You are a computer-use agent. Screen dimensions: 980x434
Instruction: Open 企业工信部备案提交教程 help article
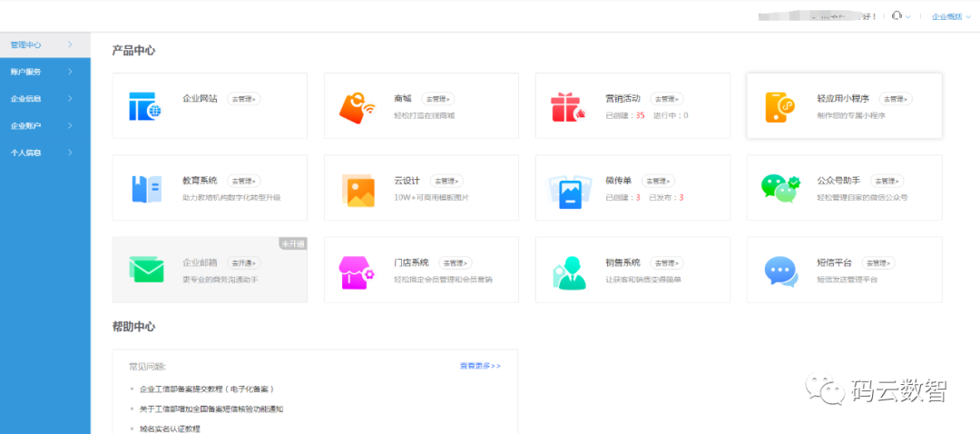click(x=207, y=389)
